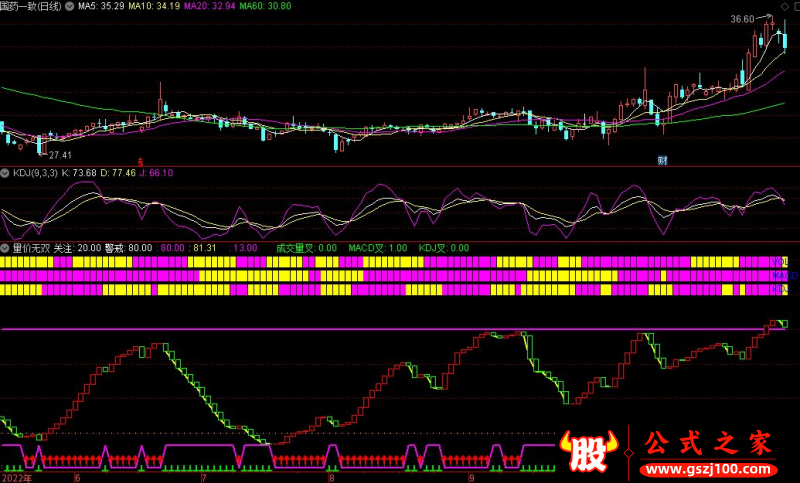Viewport: 800px width, 483px height.
Task: Click the 关注: 20.00 value
Action: point(78,248)
